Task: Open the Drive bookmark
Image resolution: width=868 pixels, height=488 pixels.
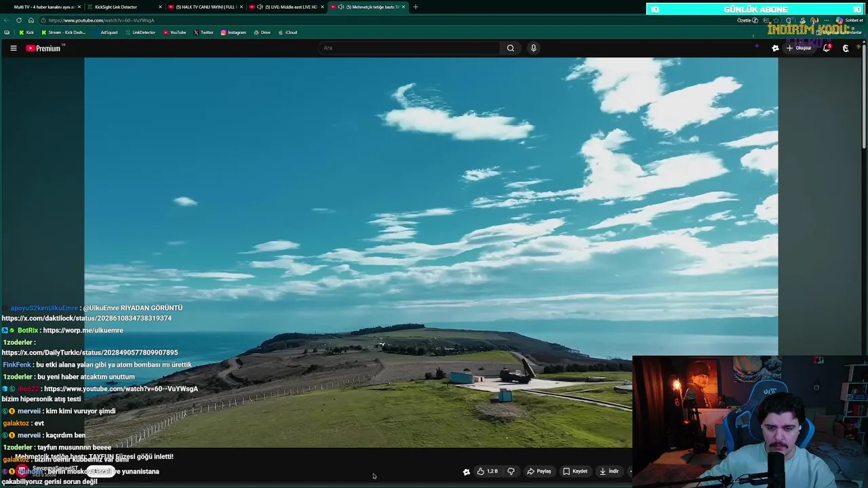Action: point(262,33)
